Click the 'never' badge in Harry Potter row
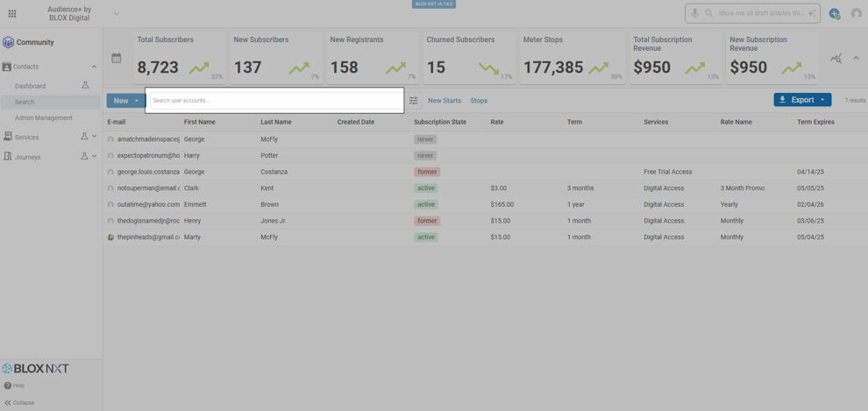Image resolution: width=868 pixels, height=411 pixels. (x=425, y=155)
